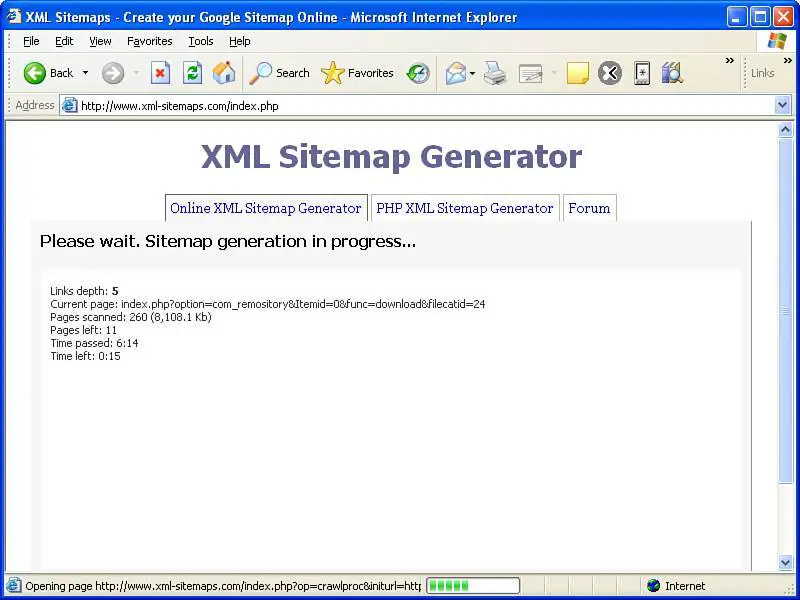
Task: Open the View menu
Action: coord(100,41)
